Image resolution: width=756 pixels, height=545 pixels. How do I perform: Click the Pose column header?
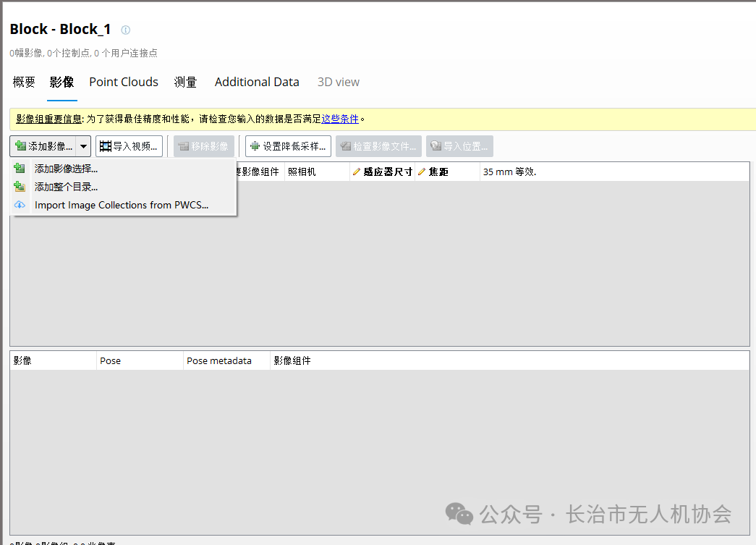pos(140,360)
